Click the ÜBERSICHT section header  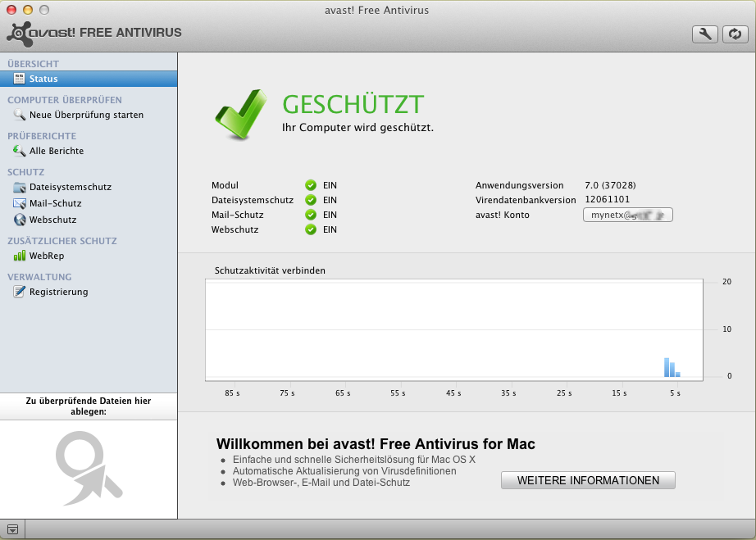pos(33,64)
